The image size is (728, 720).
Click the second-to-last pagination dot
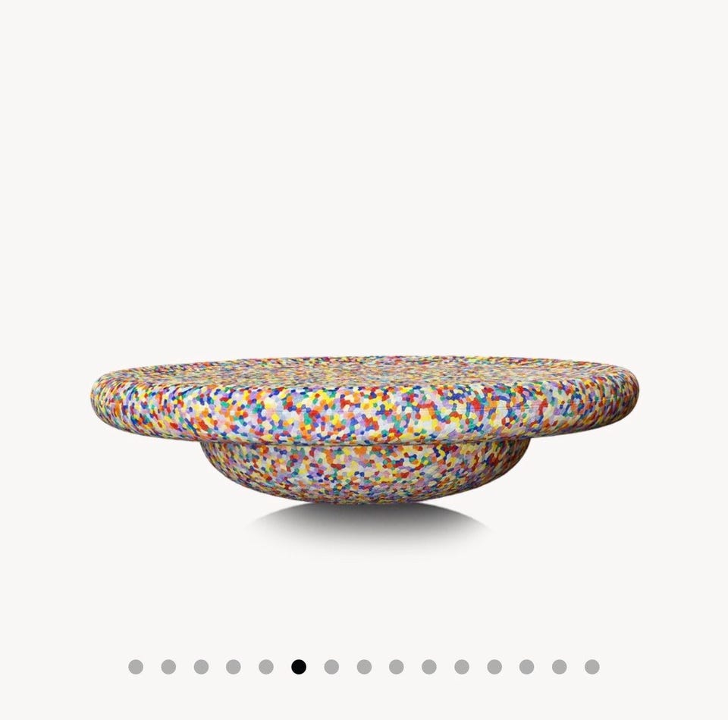click(x=560, y=667)
